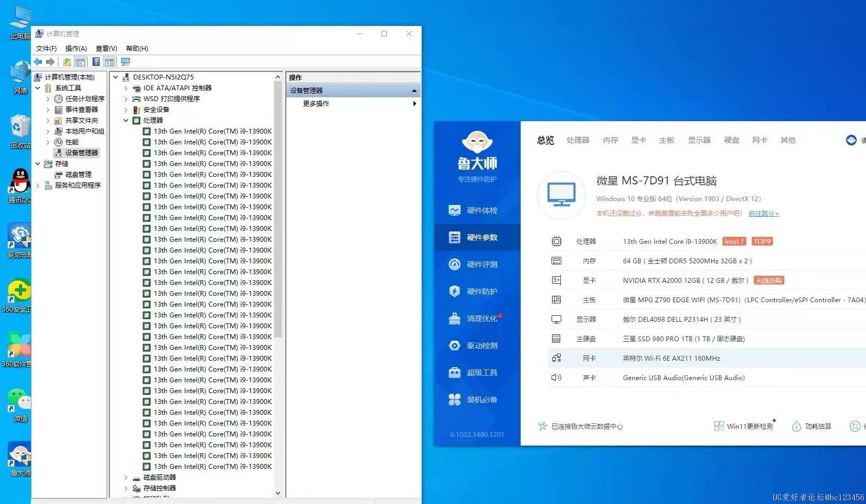Expand the 磁盘驱动器 category
The height and width of the screenshot is (504, 866).
(x=126, y=478)
